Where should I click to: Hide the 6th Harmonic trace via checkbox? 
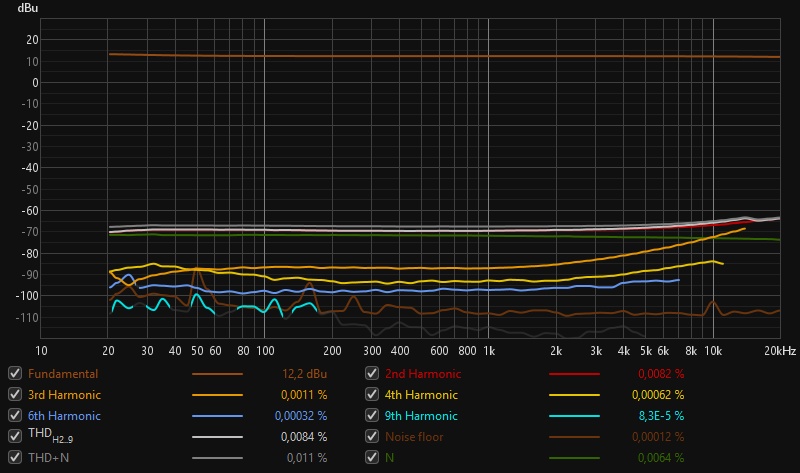(15, 415)
